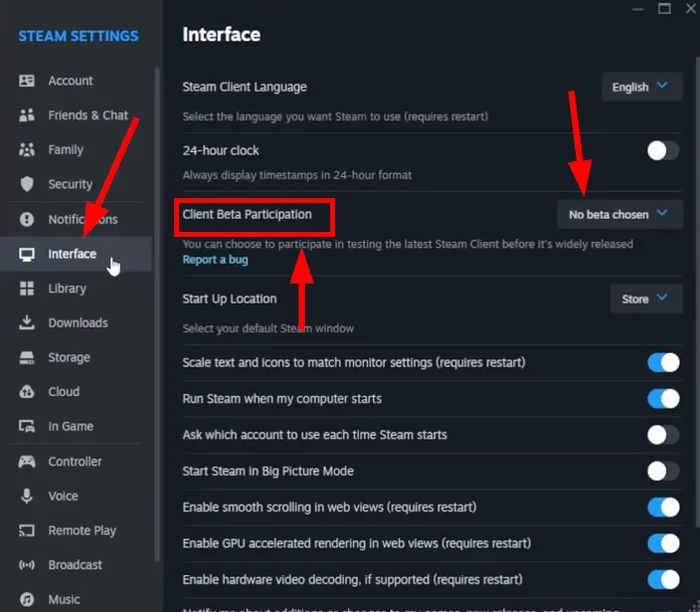The height and width of the screenshot is (612, 700).
Task: Toggle hardware video decoding switch
Action: tap(663, 580)
